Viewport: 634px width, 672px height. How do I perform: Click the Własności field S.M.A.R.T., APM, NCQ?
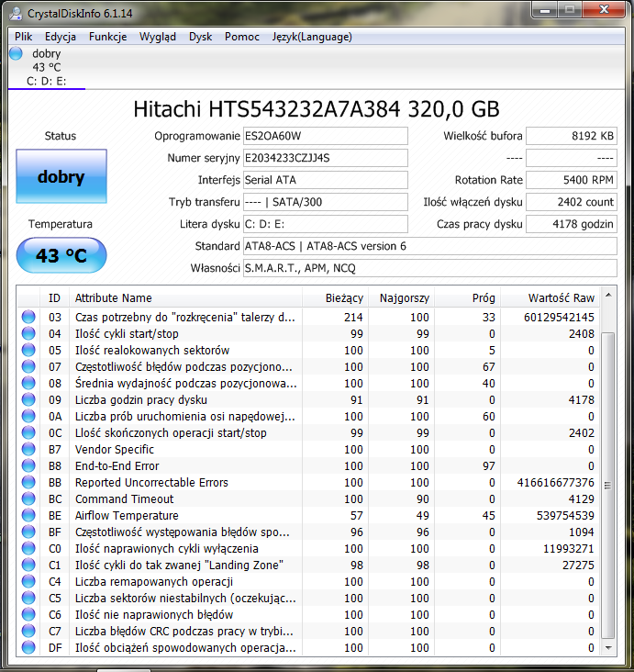click(430, 268)
